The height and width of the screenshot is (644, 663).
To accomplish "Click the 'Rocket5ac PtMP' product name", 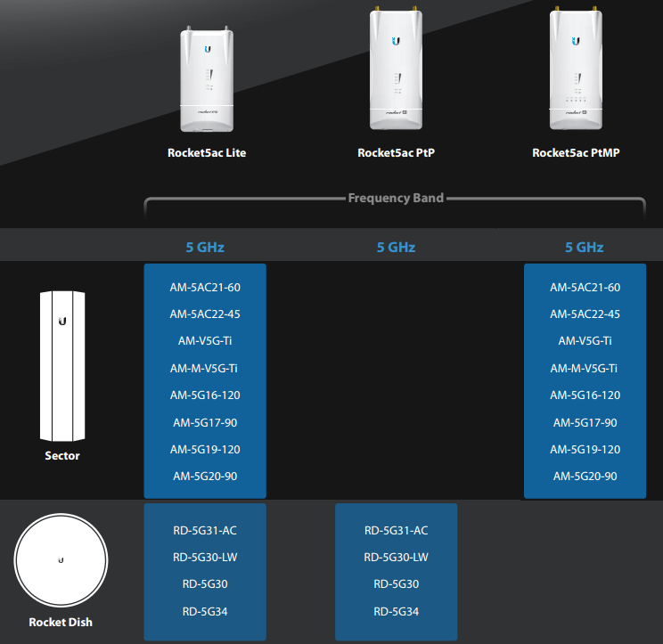I will pos(576,152).
